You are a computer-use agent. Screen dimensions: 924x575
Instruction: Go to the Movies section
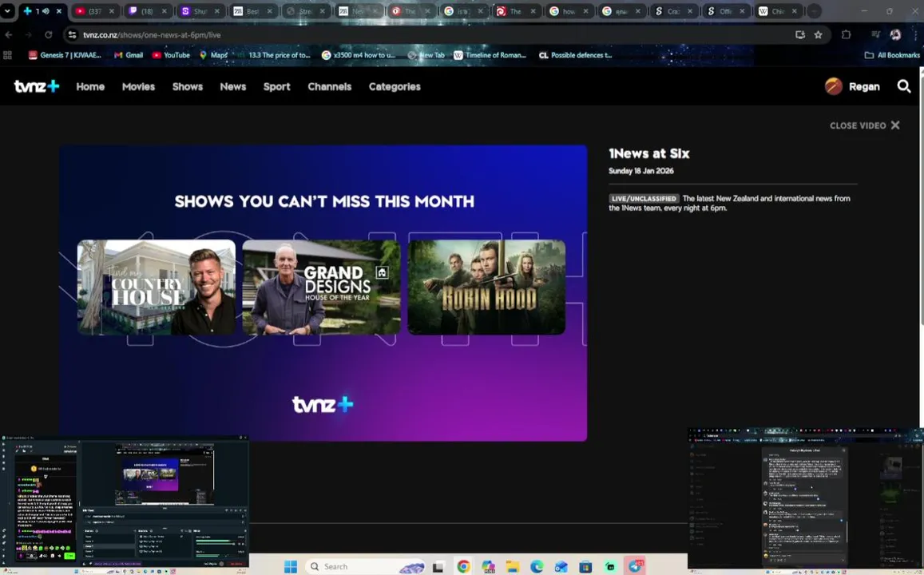tap(138, 86)
